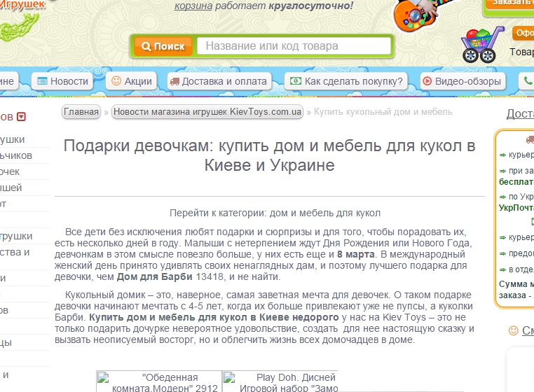The image size is (534, 392).
Task: Click the orange Поиск search button
Action: [163, 46]
